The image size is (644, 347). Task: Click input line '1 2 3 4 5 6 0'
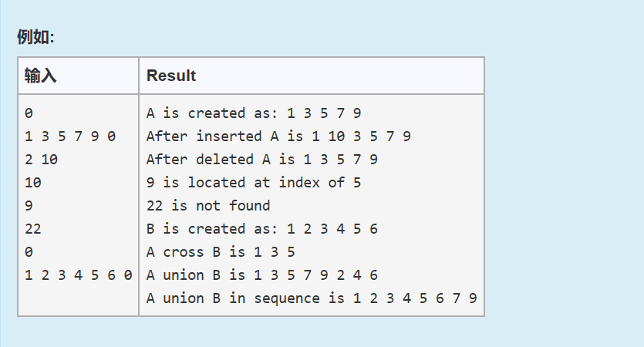[78, 275]
